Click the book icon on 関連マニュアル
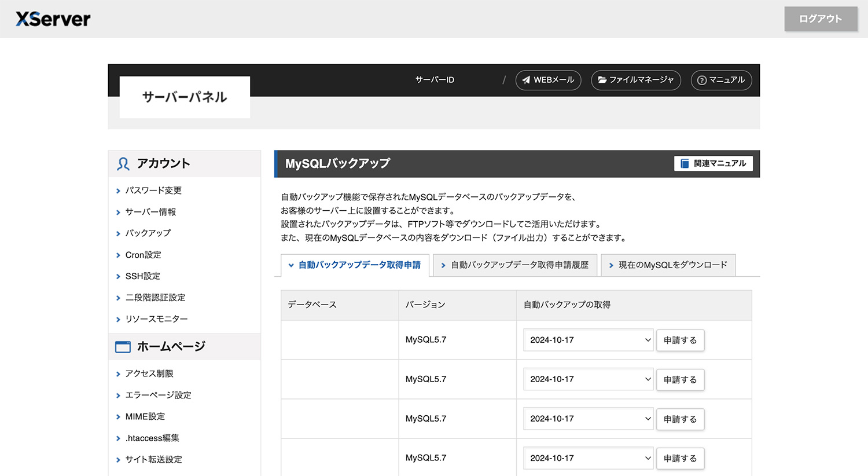 (685, 164)
